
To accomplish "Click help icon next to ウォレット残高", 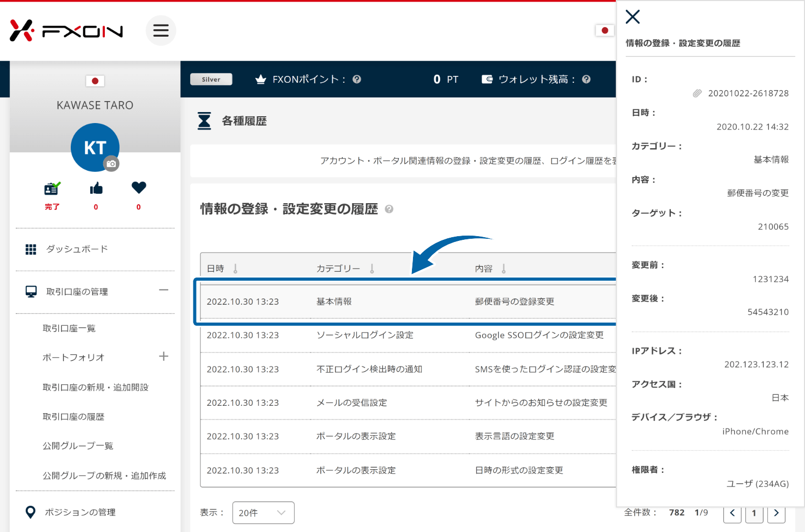I will click(x=586, y=79).
